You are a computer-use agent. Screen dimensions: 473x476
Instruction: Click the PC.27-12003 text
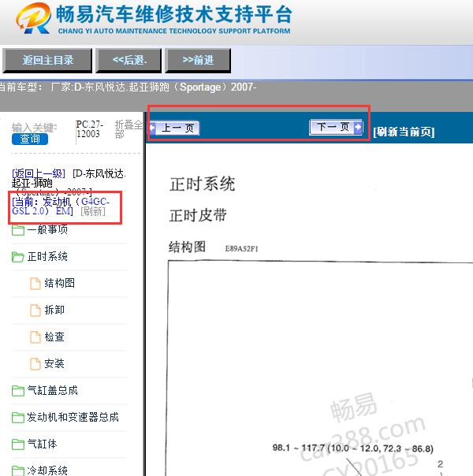(90, 129)
